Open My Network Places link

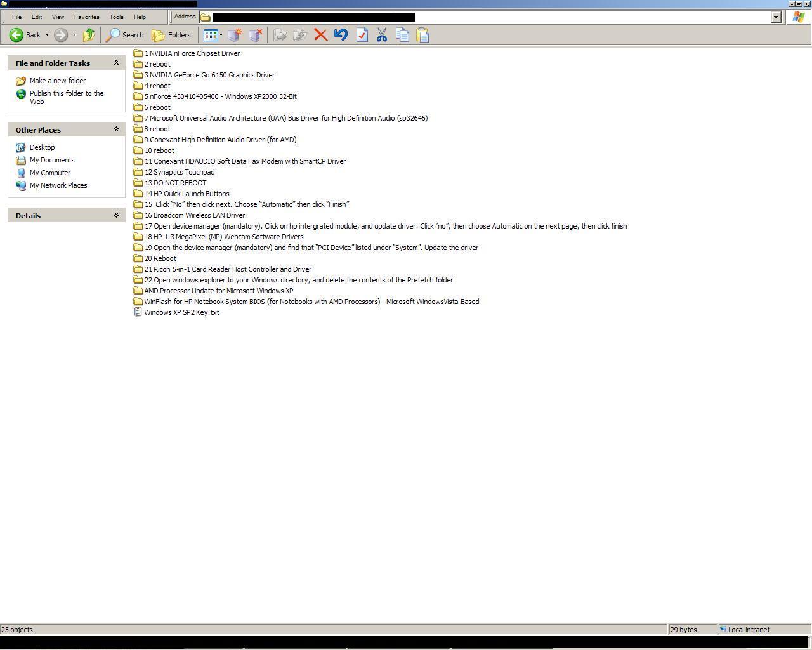(58, 185)
